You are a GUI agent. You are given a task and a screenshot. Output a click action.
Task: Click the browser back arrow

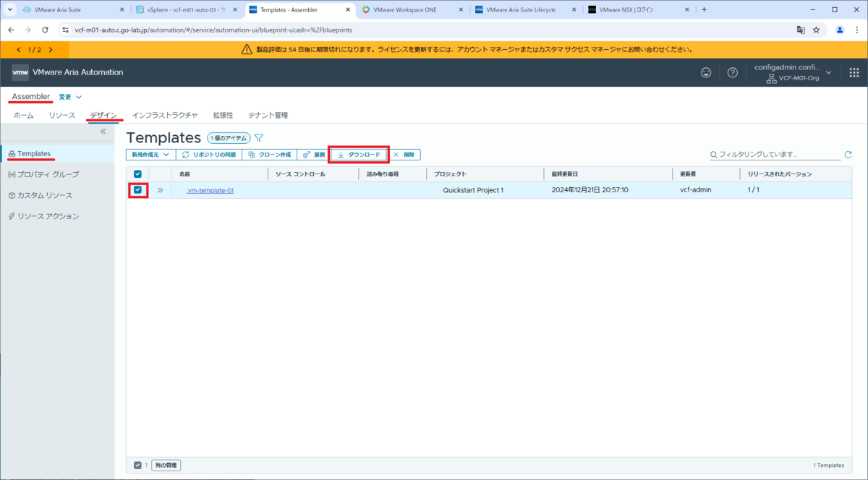11,30
